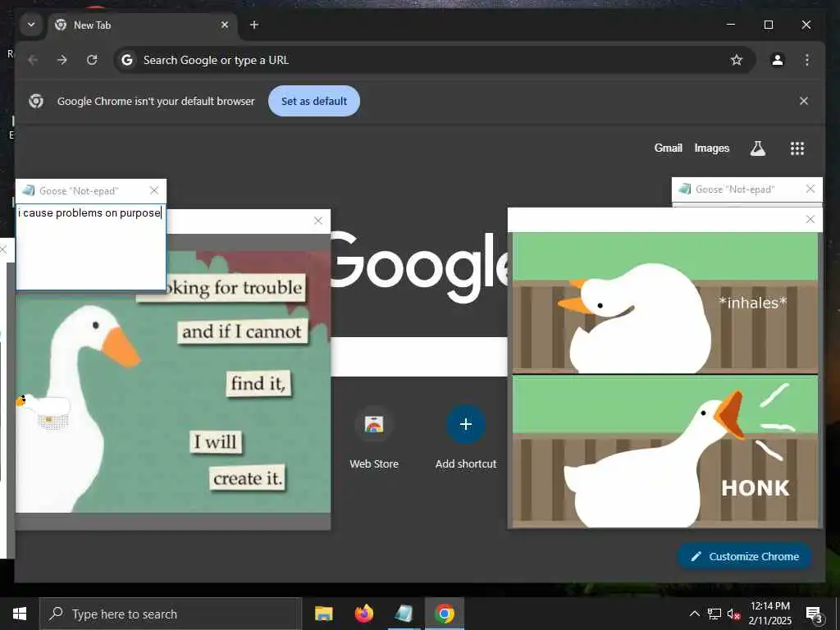Click the 'and if I cannot' meme text
Viewport: 840px width, 630px height.
(242, 331)
